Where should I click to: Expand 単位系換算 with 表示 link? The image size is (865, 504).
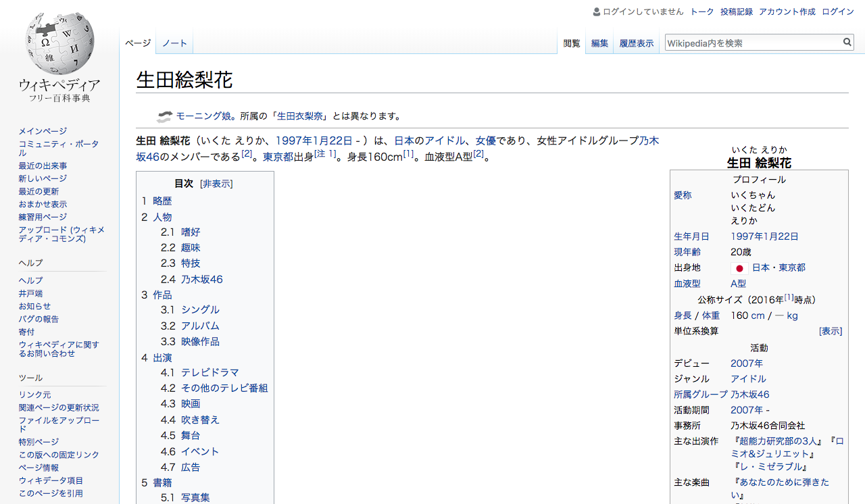(x=831, y=331)
